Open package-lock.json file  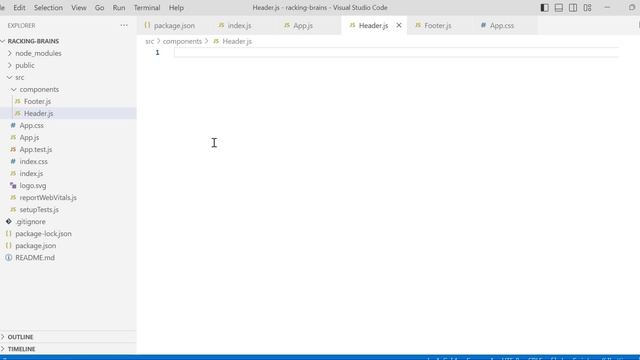[x=43, y=234]
